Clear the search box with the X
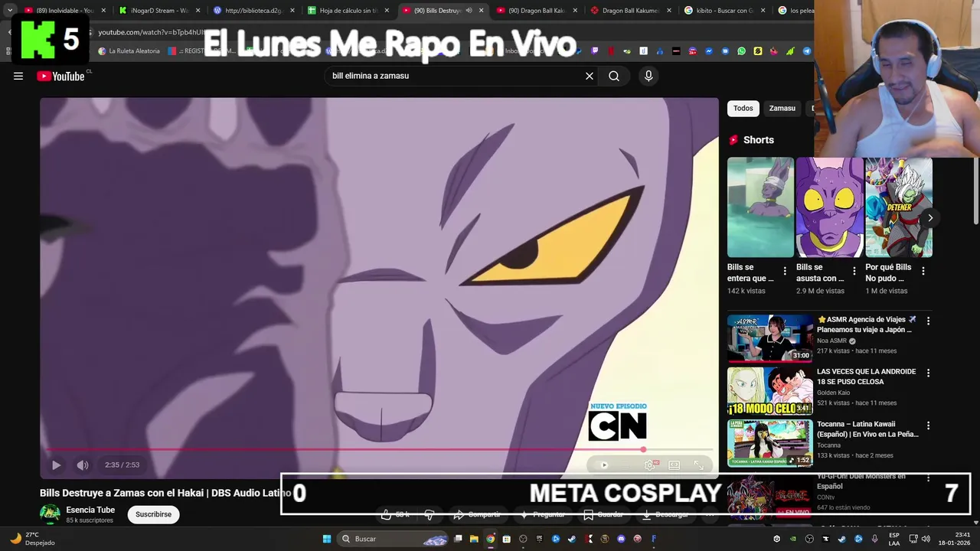 [x=590, y=76]
